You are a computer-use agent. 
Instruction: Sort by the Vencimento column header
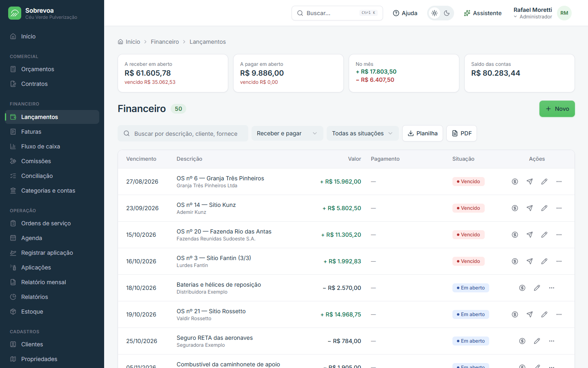pyautogui.click(x=141, y=159)
